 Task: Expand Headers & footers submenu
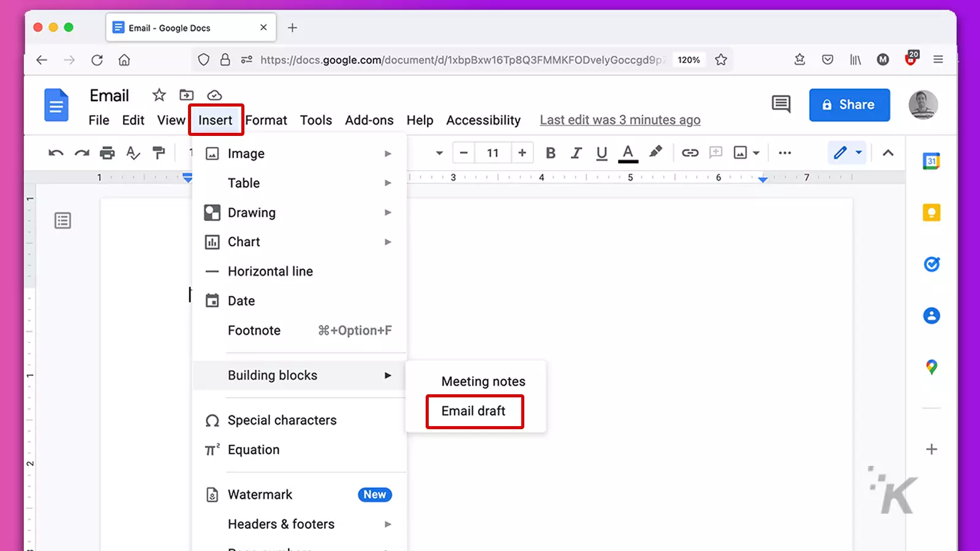tap(299, 524)
